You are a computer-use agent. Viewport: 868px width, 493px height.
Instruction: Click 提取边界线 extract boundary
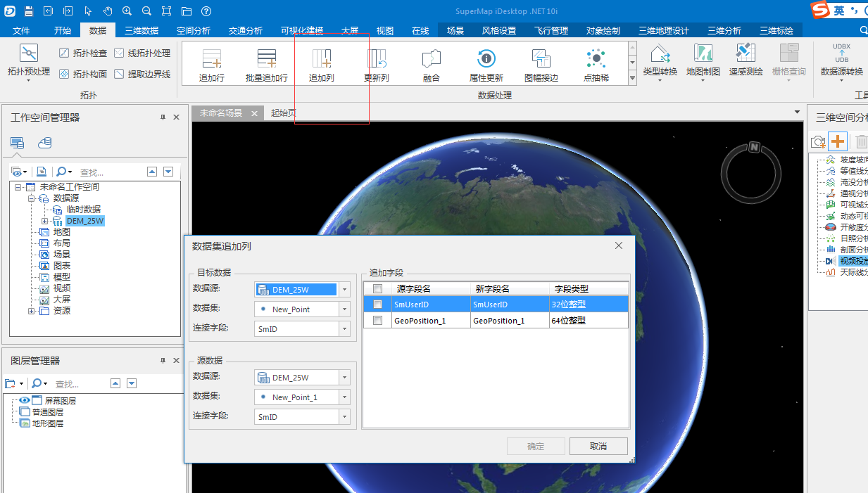142,74
